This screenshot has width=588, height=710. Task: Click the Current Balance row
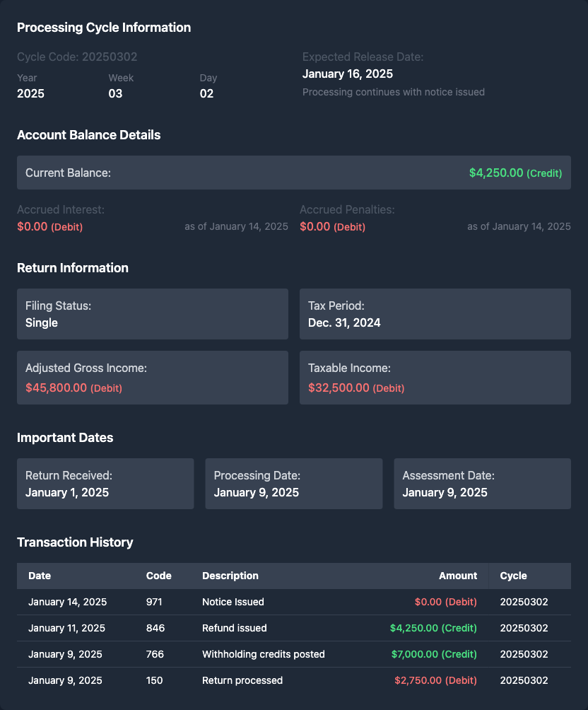(x=293, y=173)
